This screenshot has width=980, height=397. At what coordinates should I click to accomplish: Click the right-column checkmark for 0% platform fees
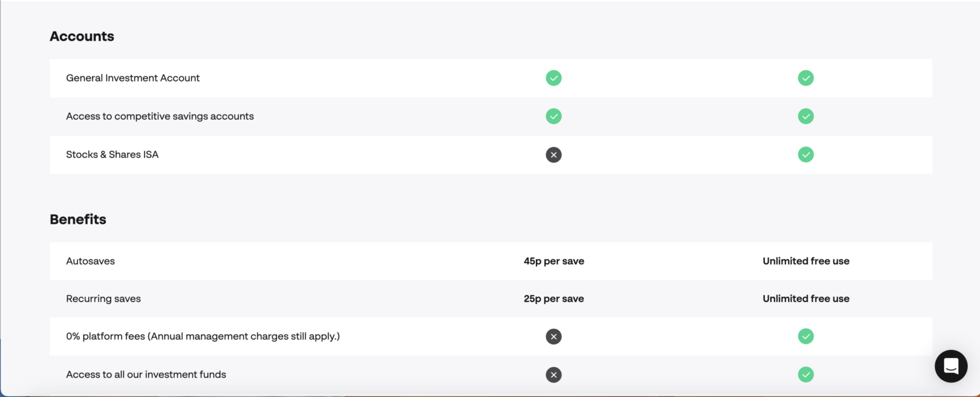point(806,336)
